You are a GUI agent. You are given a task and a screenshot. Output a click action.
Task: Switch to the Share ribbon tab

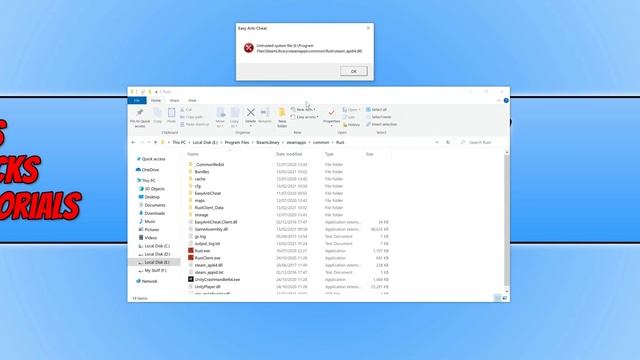tap(174, 100)
